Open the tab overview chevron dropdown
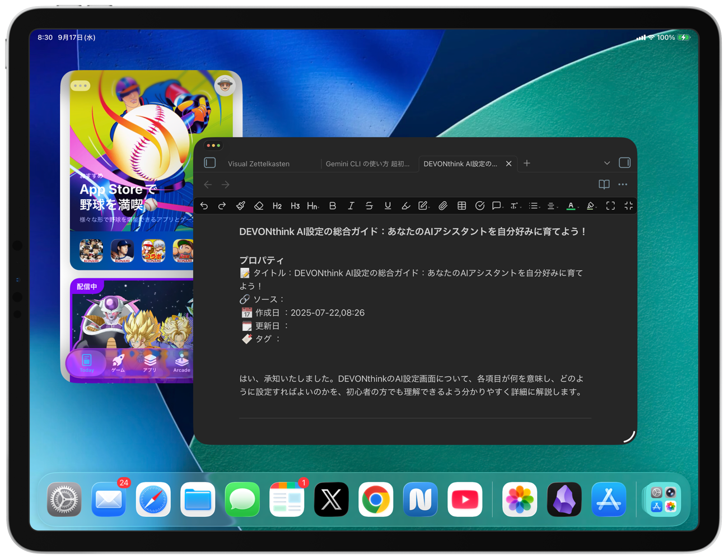728x560 pixels. pyautogui.click(x=607, y=163)
